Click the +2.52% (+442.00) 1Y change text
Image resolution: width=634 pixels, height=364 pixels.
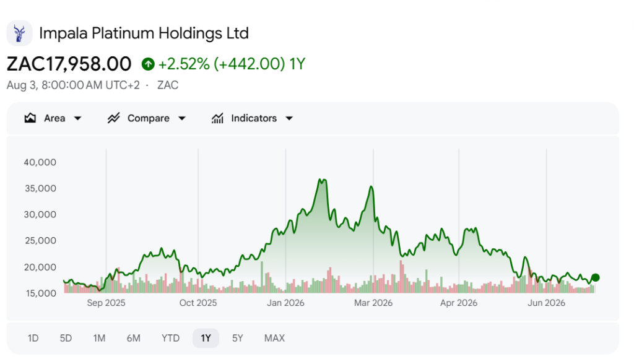232,64
